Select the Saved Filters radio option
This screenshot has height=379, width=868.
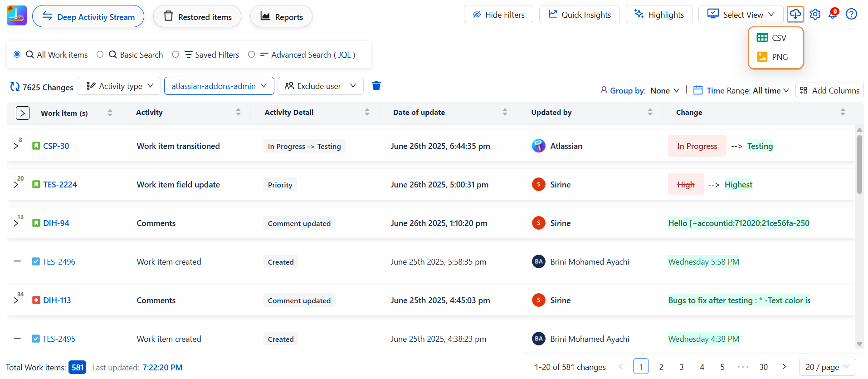pos(176,54)
